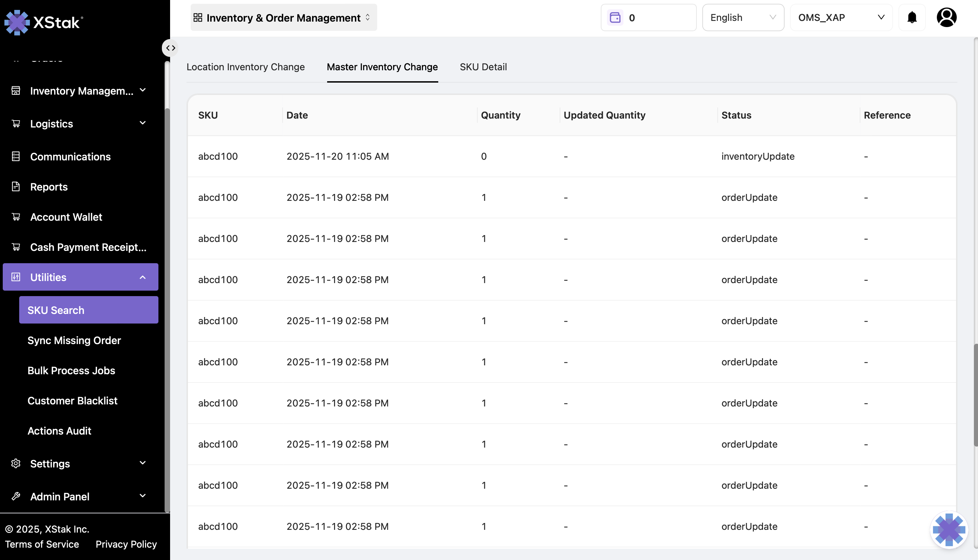Click the Account Wallet cart icon
The height and width of the screenshot is (560, 978).
point(16,217)
